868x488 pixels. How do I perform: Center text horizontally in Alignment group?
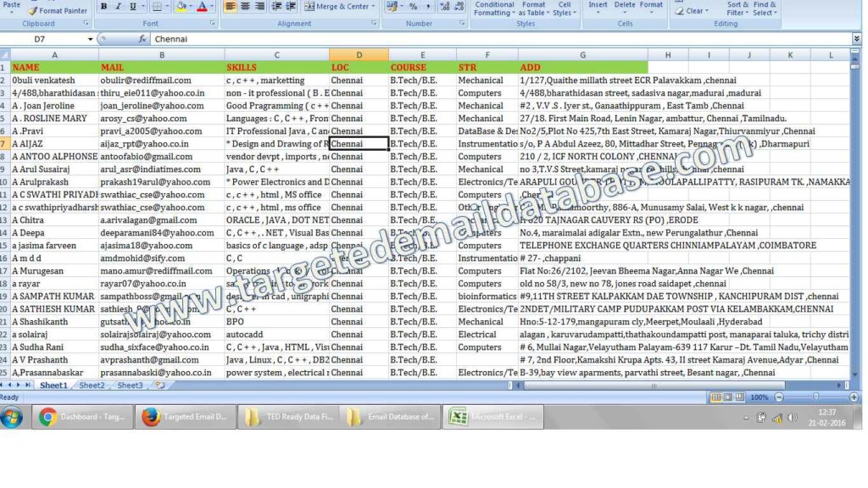tap(245, 7)
